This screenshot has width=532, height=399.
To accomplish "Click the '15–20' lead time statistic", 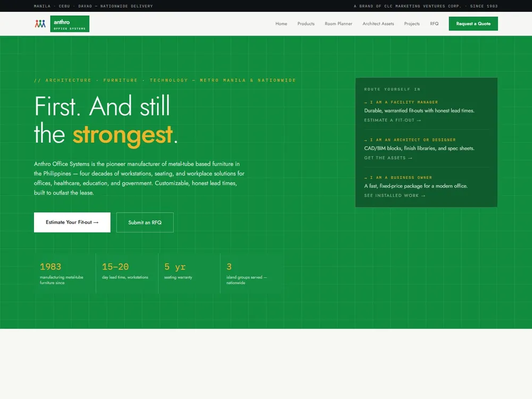I will click(115, 267).
